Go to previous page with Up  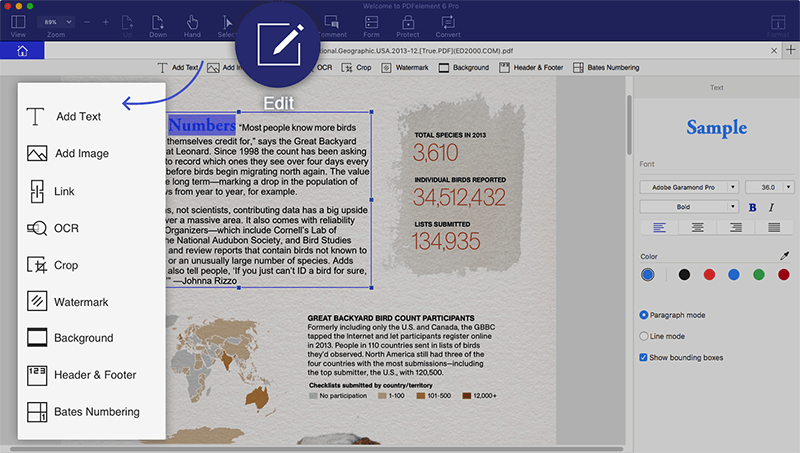(x=128, y=26)
